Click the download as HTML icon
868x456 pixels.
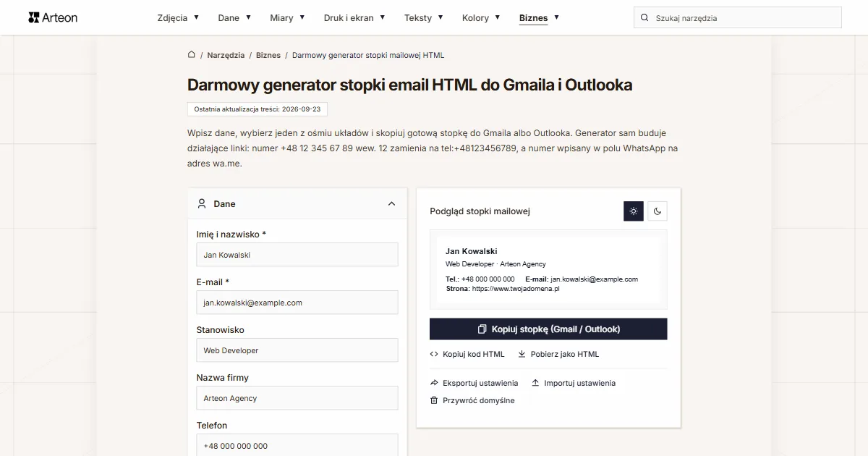coord(522,354)
